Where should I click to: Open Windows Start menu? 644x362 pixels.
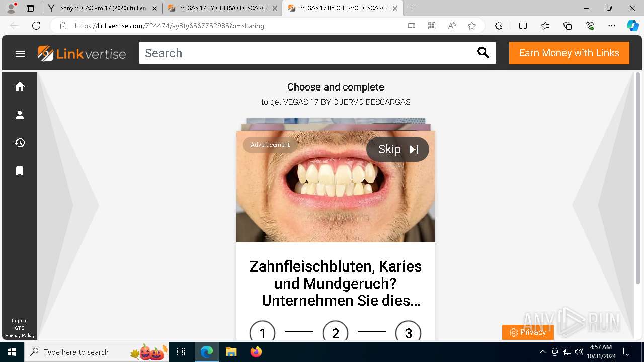[12, 352]
